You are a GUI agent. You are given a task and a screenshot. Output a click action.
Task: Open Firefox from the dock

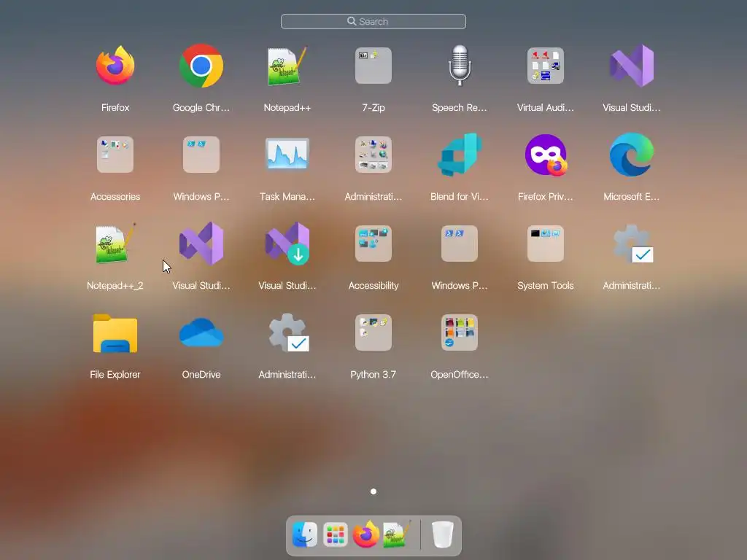[365, 534]
